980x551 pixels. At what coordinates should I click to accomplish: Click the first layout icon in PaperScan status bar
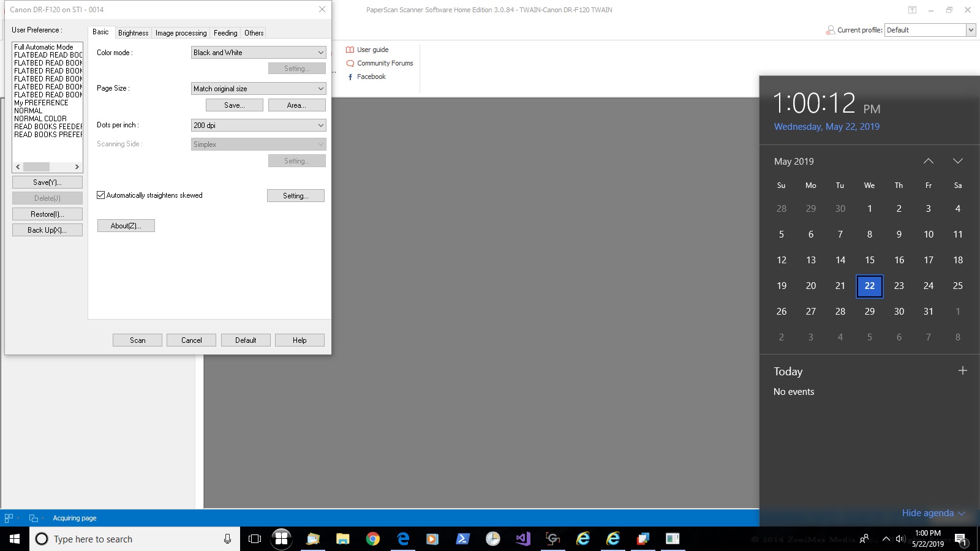tap(9, 518)
